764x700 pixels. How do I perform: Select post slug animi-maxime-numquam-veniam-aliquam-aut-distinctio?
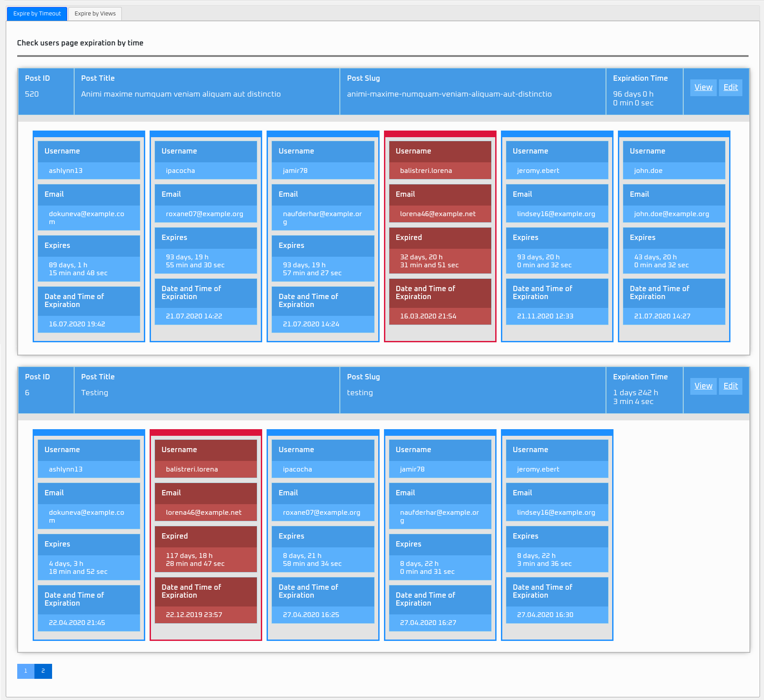(449, 94)
